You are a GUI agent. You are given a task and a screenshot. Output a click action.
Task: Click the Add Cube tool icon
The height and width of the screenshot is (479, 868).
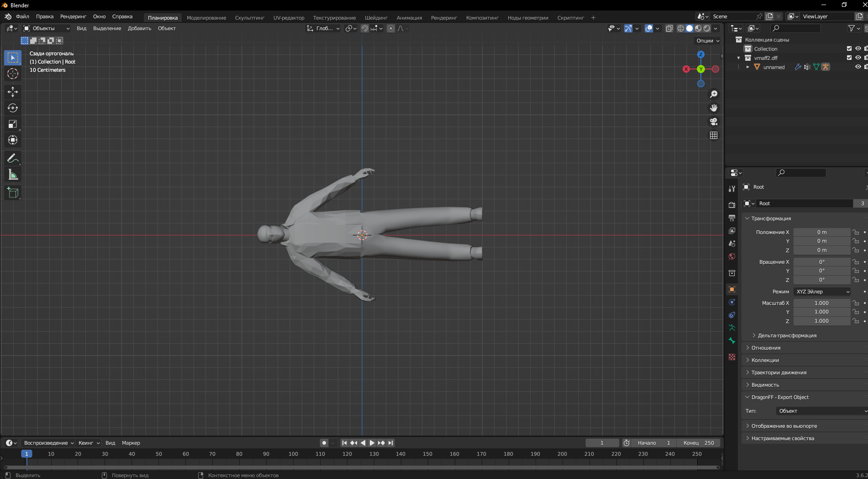coord(13,193)
